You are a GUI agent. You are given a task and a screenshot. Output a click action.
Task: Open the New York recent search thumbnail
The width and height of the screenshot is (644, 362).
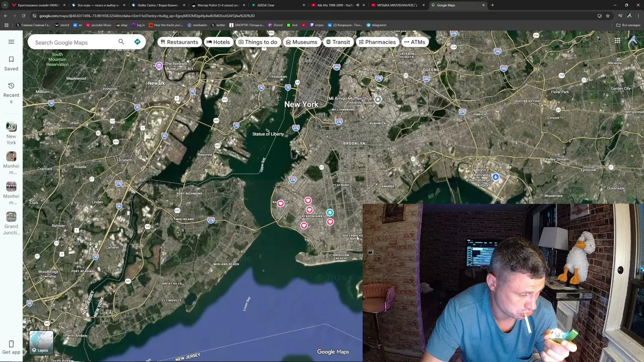pos(11,126)
